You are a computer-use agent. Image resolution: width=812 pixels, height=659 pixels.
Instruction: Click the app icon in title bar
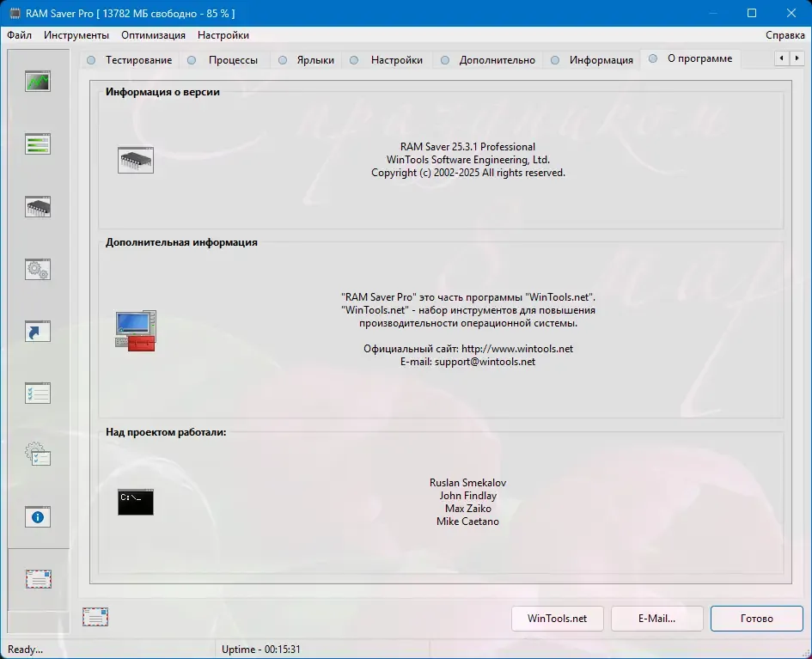[15, 14]
